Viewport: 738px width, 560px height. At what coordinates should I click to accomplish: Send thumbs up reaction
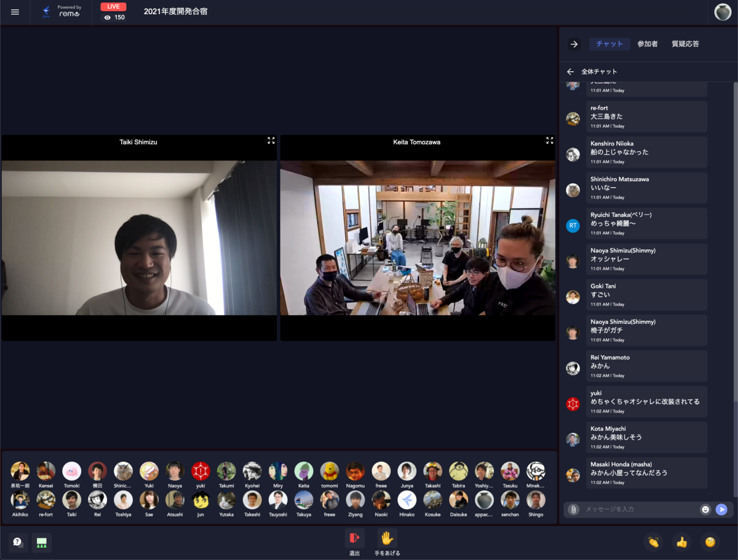click(681, 542)
